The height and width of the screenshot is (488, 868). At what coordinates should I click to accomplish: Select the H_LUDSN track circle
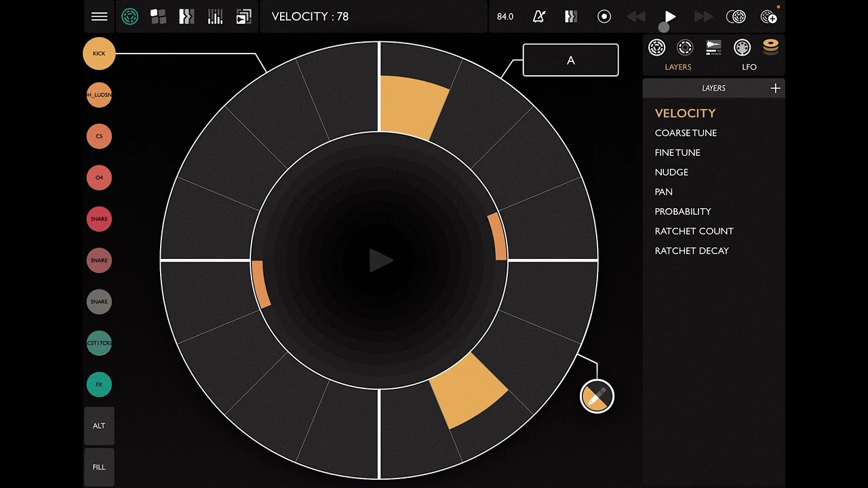click(x=99, y=95)
